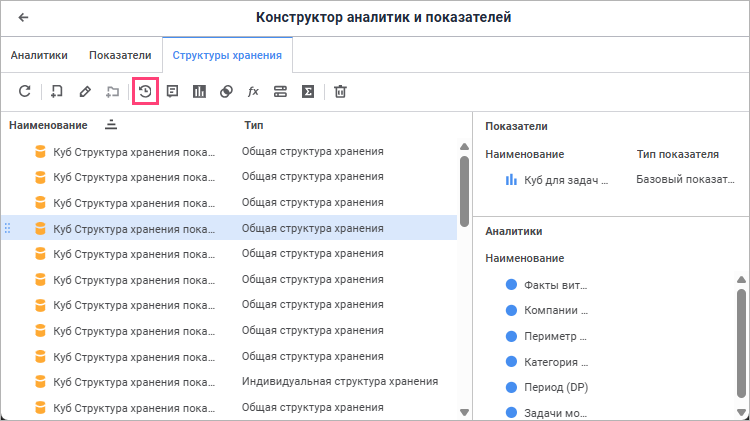This screenshot has width=750, height=421.
Task: Click the refresh icon in toolbar
Action: (x=25, y=92)
